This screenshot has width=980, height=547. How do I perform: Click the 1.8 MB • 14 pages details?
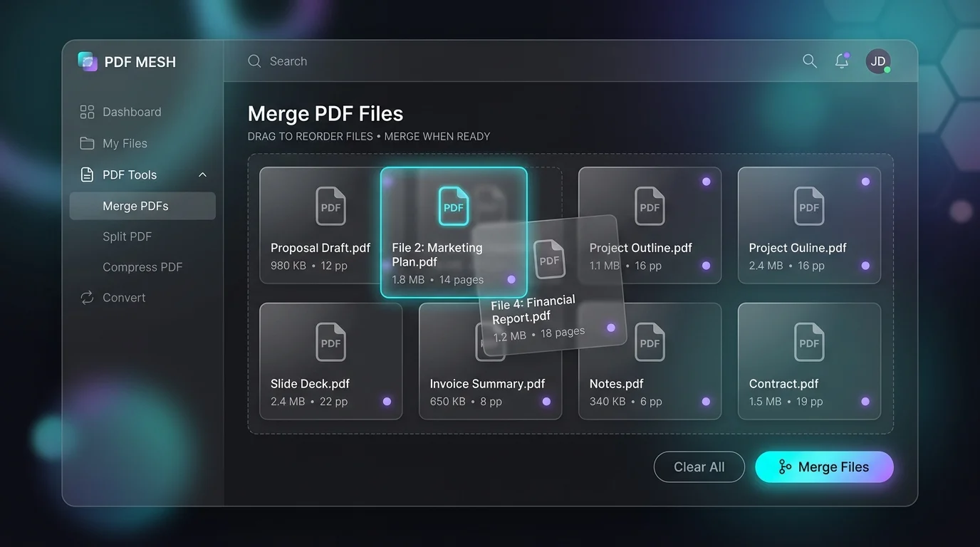pyautogui.click(x=438, y=280)
